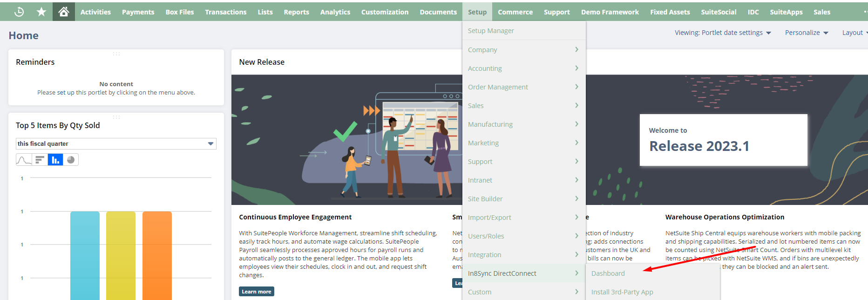
Task: Go to the Home house icon
Action: 64,12
